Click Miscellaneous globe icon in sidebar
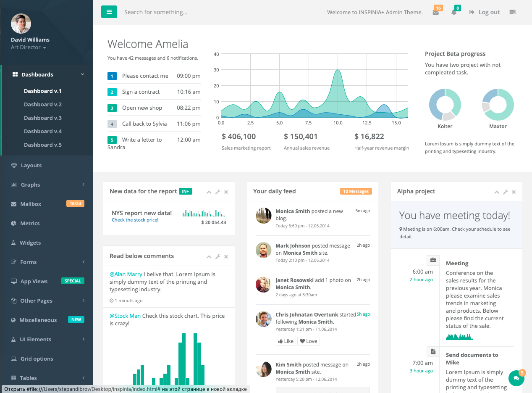Screen dimensions: 532x393 tap(13, 320)
